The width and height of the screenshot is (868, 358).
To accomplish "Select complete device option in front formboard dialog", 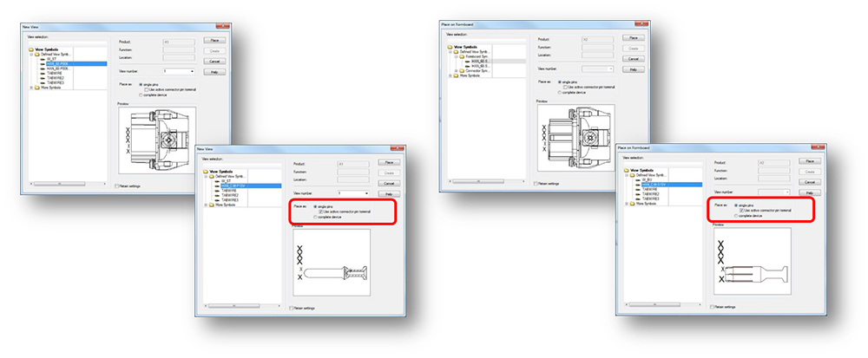I will (x=736, y=216).
